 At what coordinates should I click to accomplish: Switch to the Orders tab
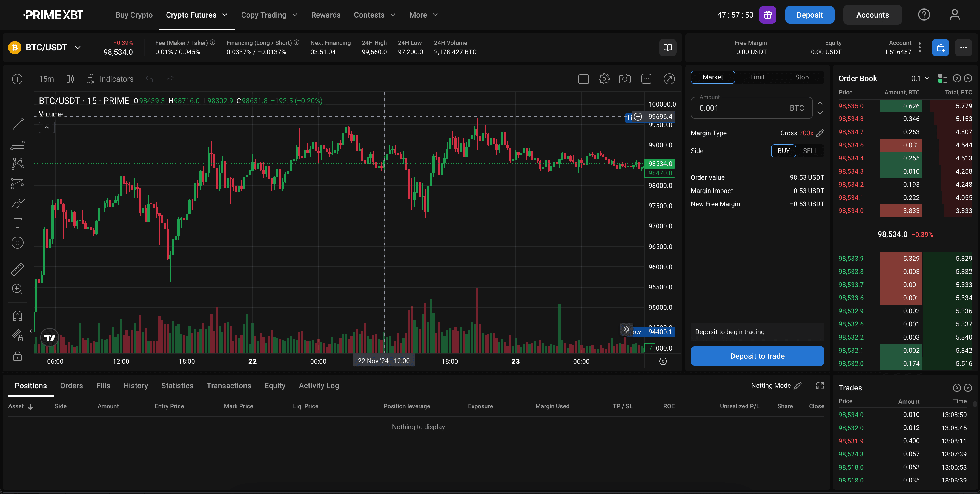[x=71, y=386]
